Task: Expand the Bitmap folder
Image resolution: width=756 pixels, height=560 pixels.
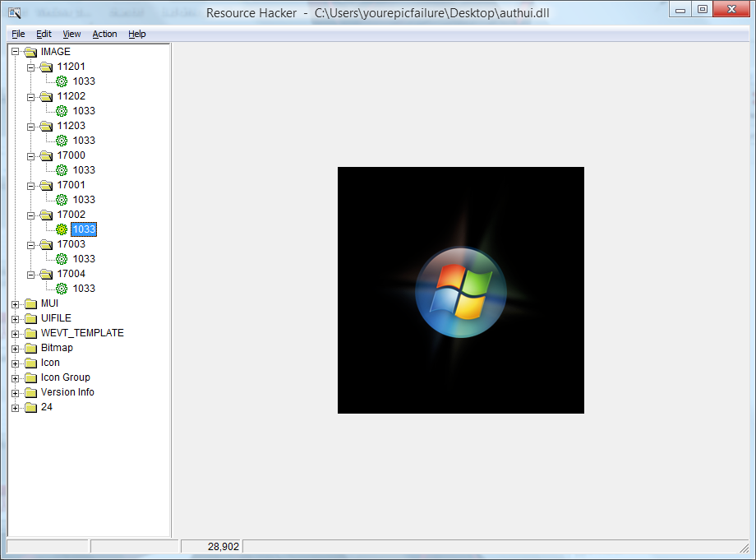Action: point(16,347)
